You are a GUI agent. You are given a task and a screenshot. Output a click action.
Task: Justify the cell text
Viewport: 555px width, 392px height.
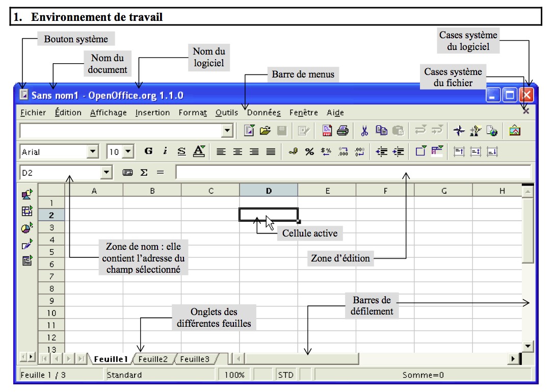tap(271, 152)
